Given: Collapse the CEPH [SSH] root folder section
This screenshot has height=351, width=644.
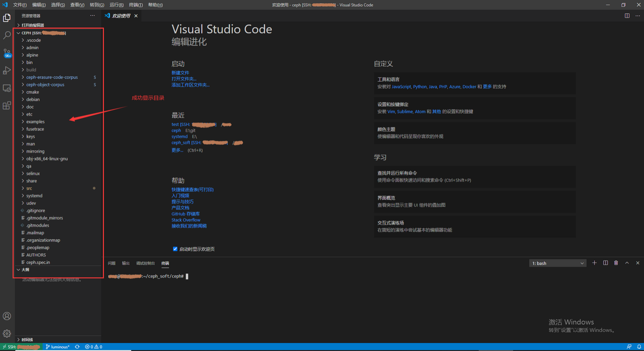Looking at the screenshot, I should tap(58, 33).
